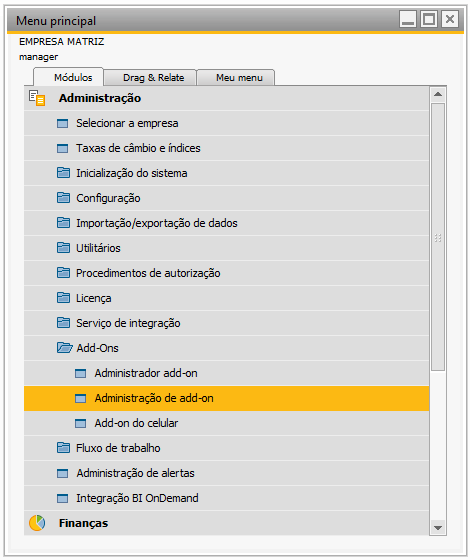Image resolution: width=470 pixels, height=560 pixels.
Task: Select Fluxo de trabalho label
Action: pos(118,448)
